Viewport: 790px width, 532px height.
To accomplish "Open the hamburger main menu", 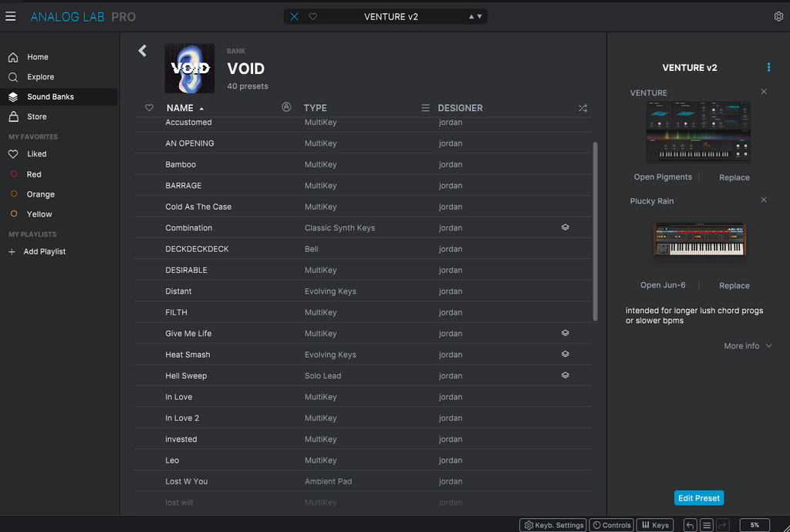I will tap(11, 16).
